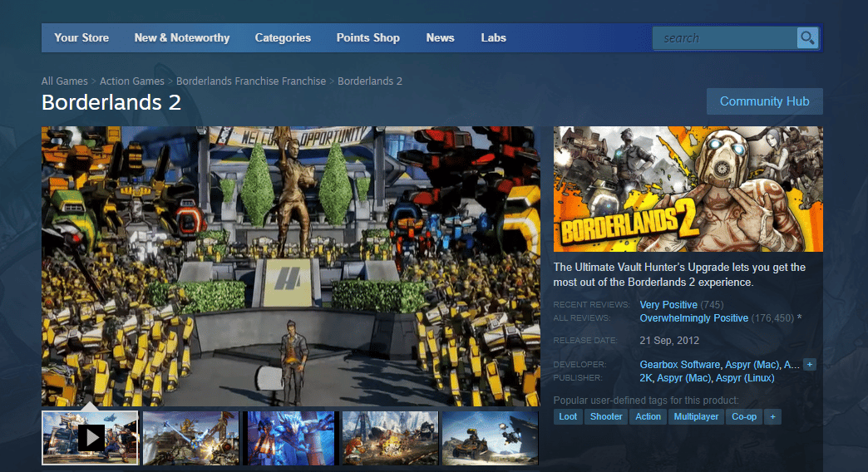868x472 pixels.
Task: Open Aspyr (Mac) developer link
Action: [x=752, y=365]
